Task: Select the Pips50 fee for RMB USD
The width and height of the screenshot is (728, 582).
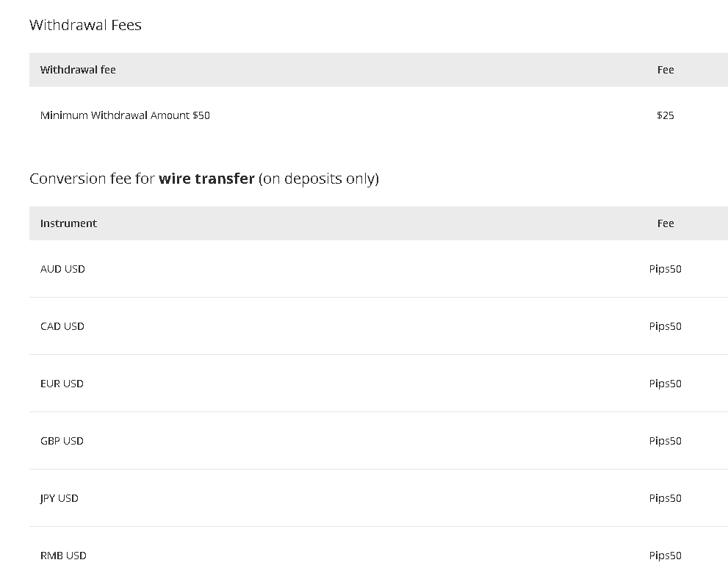Action: tap(666, 556)
